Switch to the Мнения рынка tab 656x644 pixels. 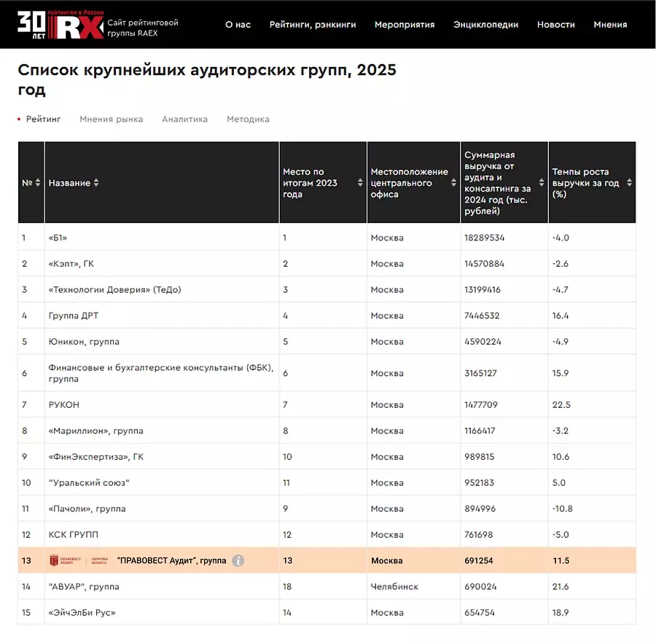coord(112,119)
